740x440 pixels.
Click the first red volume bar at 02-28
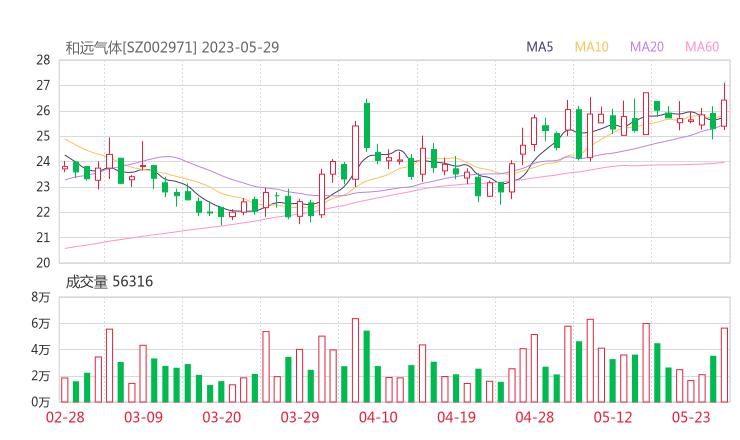click(65, 390)
